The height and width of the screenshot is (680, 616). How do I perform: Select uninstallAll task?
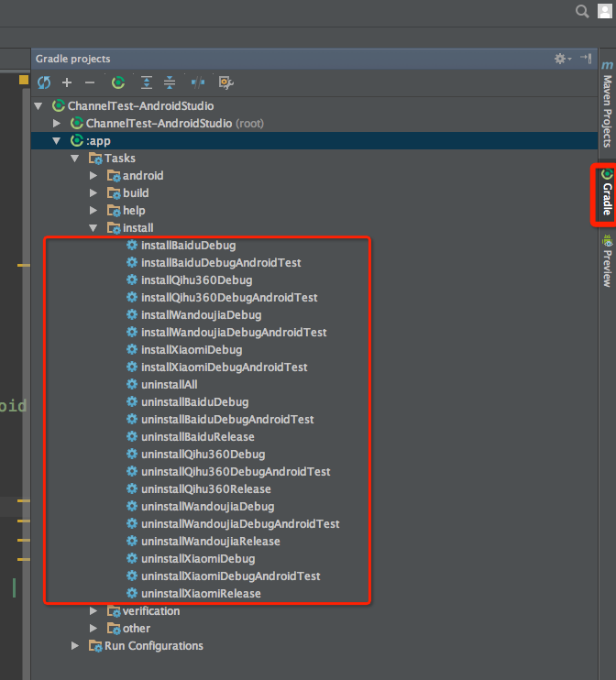pyautogui.click(x=170, y=385)
